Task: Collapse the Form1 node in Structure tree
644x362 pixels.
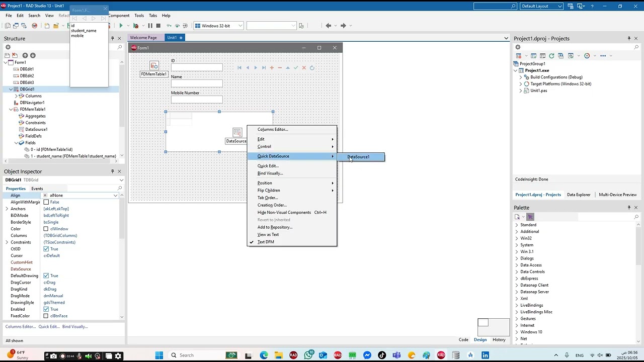Action: [x=5, y=62]
